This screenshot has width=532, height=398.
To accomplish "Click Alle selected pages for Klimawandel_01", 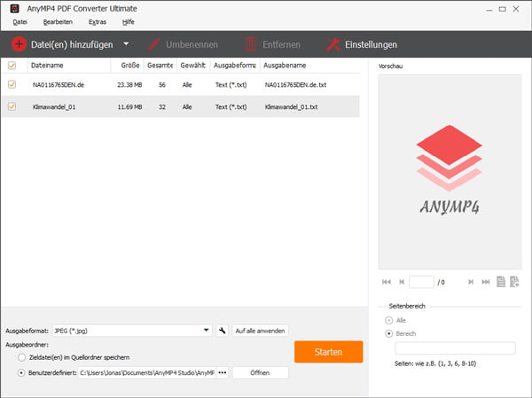I will click(187, 107).
